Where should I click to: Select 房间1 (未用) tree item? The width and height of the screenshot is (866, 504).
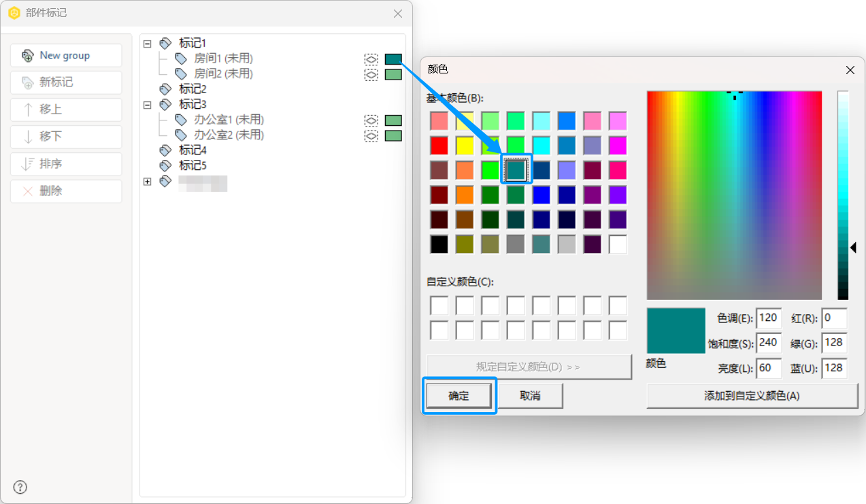tap(223, 58)
